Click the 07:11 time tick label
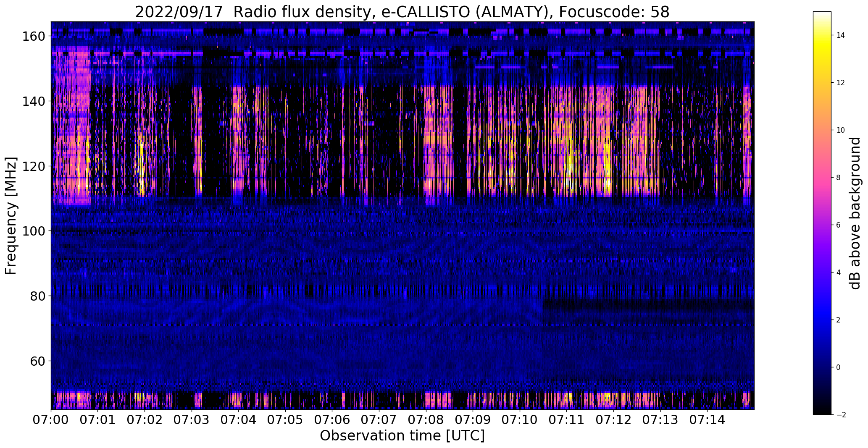Viewport: 868px width, 448px height. 566,419
